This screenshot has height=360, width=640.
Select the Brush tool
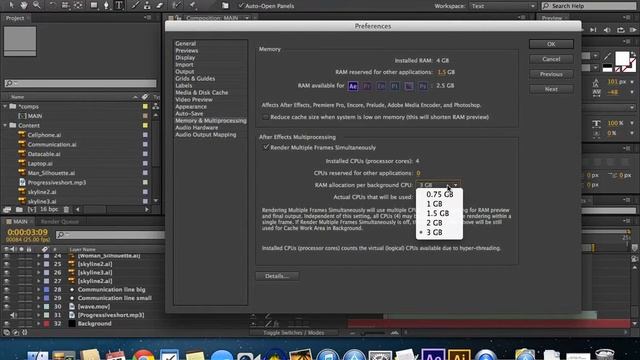135,5
